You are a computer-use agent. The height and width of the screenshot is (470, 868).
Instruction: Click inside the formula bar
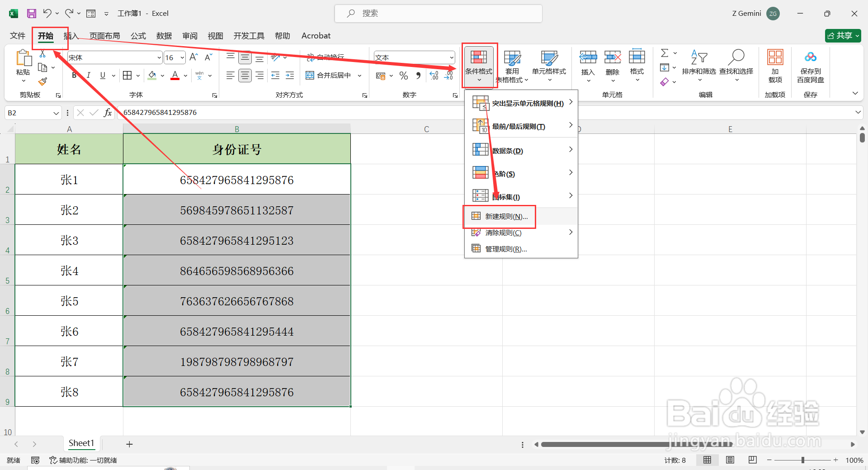[x=271, y=112]
